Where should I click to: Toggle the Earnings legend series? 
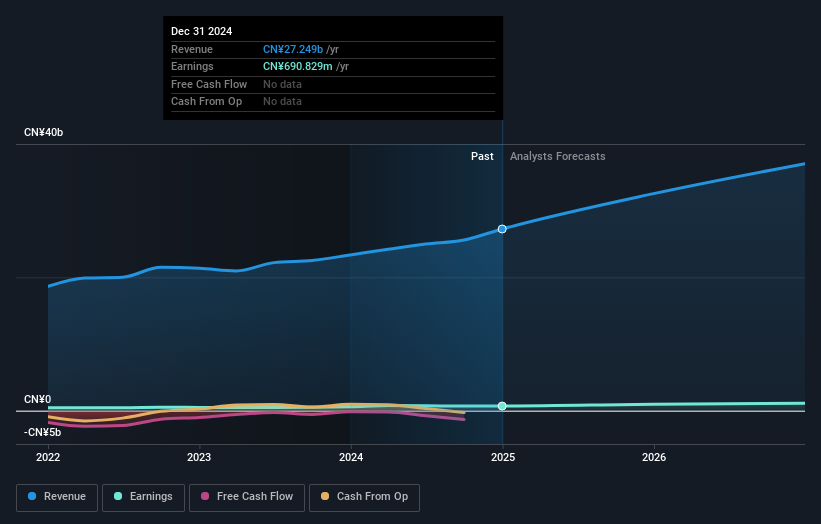coord(143,497)
